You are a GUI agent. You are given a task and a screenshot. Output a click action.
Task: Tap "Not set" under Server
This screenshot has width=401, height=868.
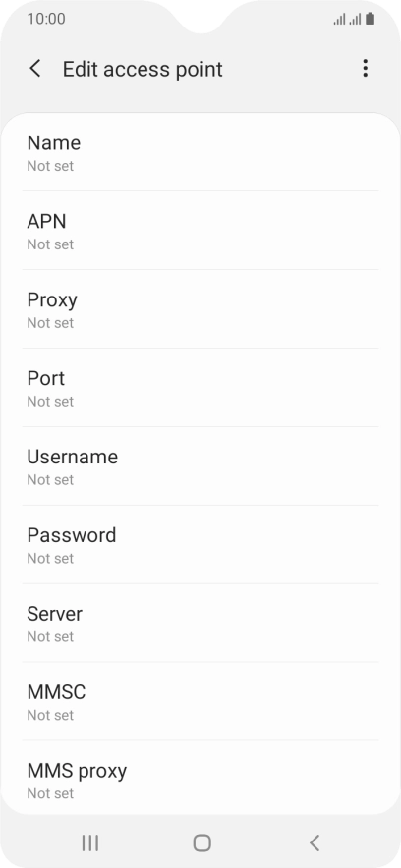pos(50,636)
